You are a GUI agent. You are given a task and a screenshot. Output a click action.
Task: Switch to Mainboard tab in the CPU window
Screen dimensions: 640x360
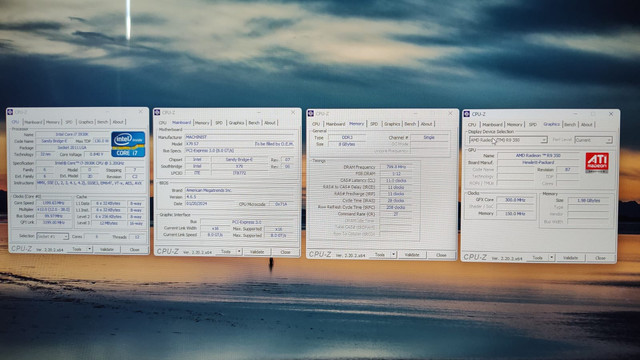pyautogui.click(x=33, y=122)
